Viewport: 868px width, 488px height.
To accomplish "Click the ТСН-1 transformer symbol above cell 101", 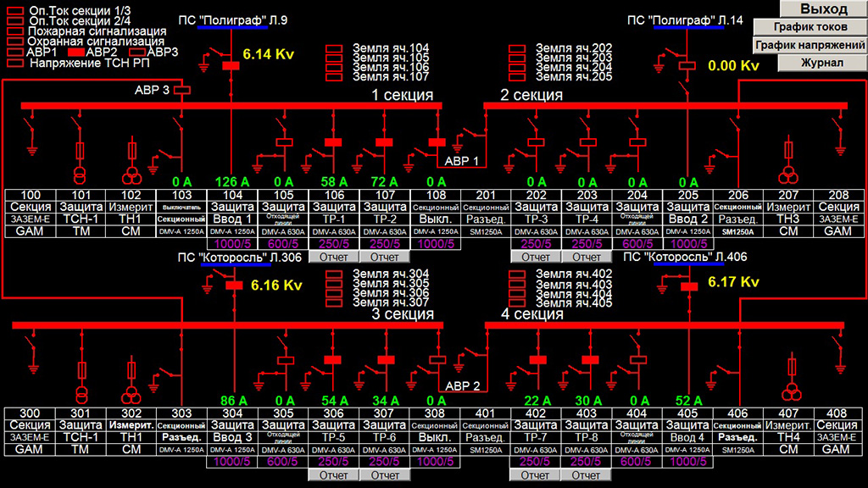I will [81, 176].
